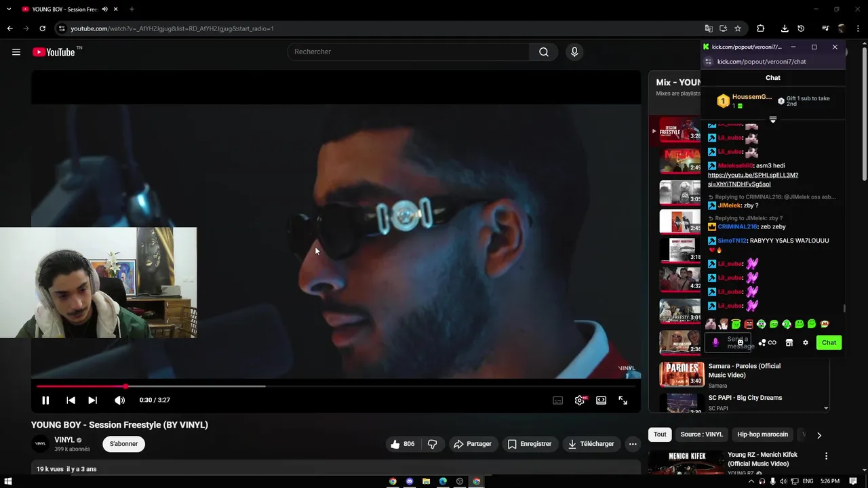Select the Source : VINYL chip
Viewport: 868px width, 488px height.
(x=702, y=434)
